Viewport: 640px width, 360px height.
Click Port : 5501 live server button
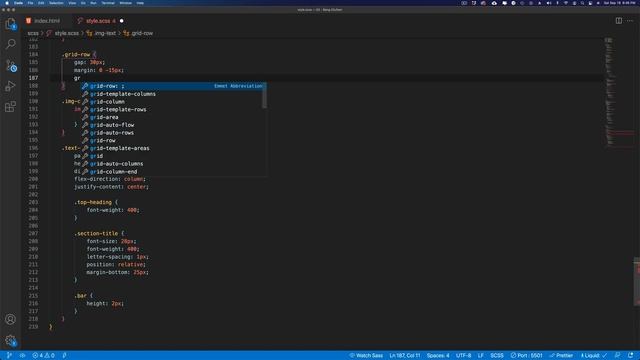click(x=527, y=356)
